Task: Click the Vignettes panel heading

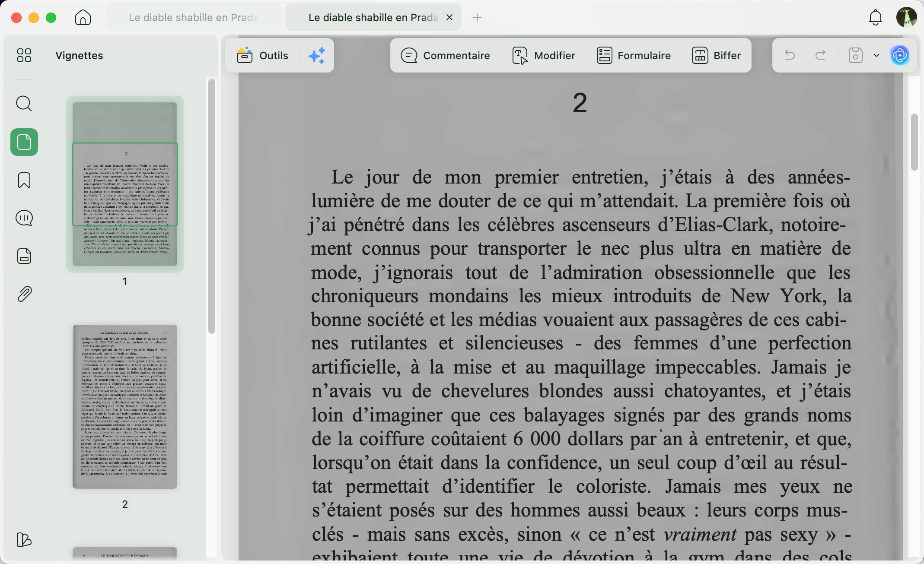Action: click(x=80, y=55)
